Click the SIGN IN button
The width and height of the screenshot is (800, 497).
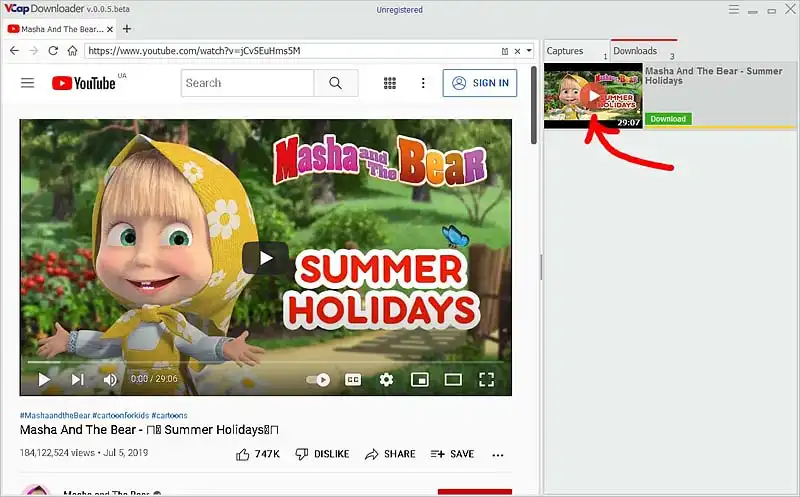[480, 83]
